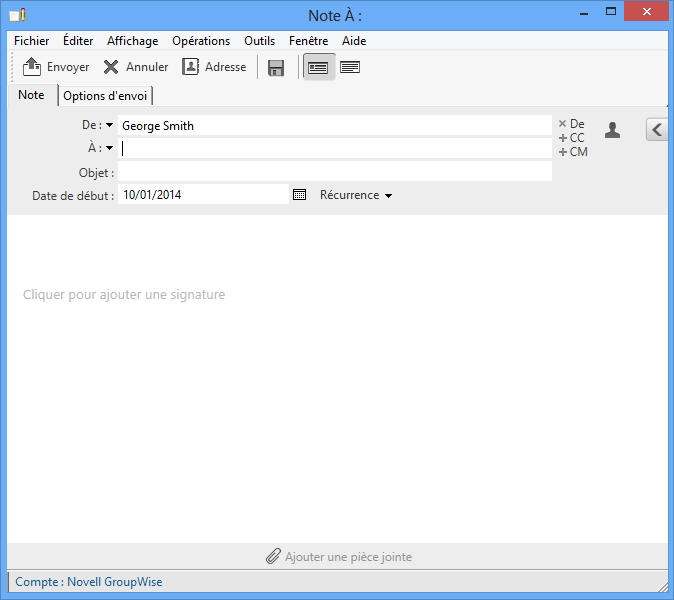Expand the side panel chevron button
This screenshot has height=600, width=674.
coord(656,130)
